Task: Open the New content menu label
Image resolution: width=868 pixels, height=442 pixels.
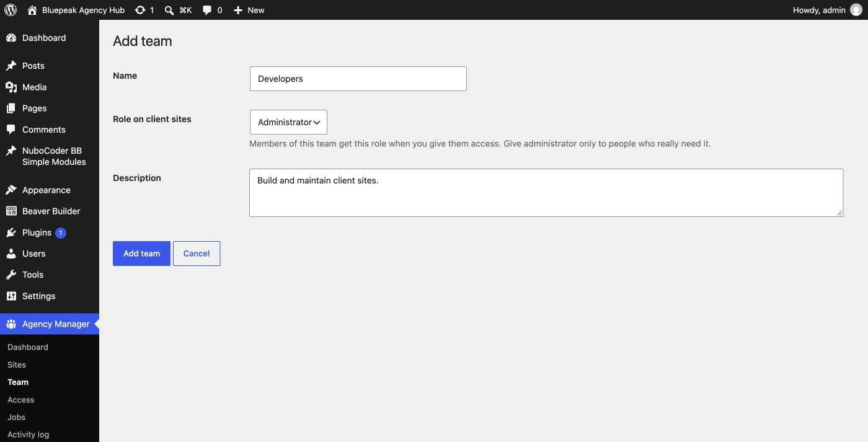Action: coord(255,10)
